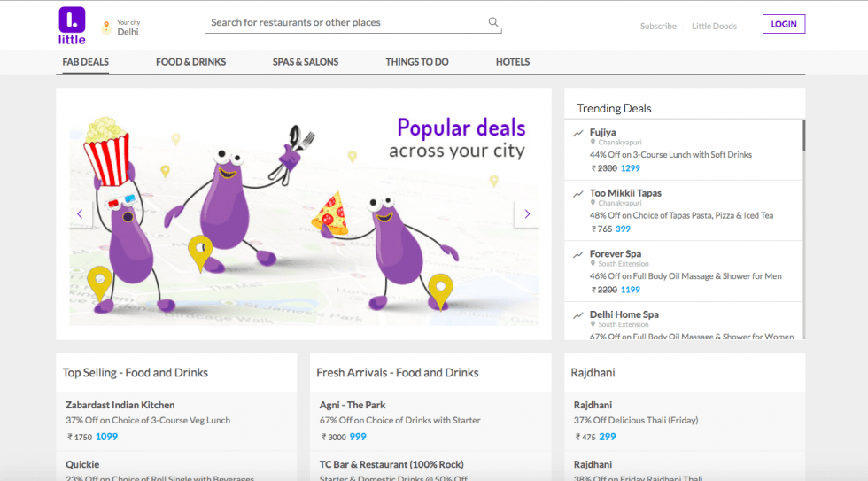
Task: Click the trending icon beside Fujiya
Action: coord(578,133)
